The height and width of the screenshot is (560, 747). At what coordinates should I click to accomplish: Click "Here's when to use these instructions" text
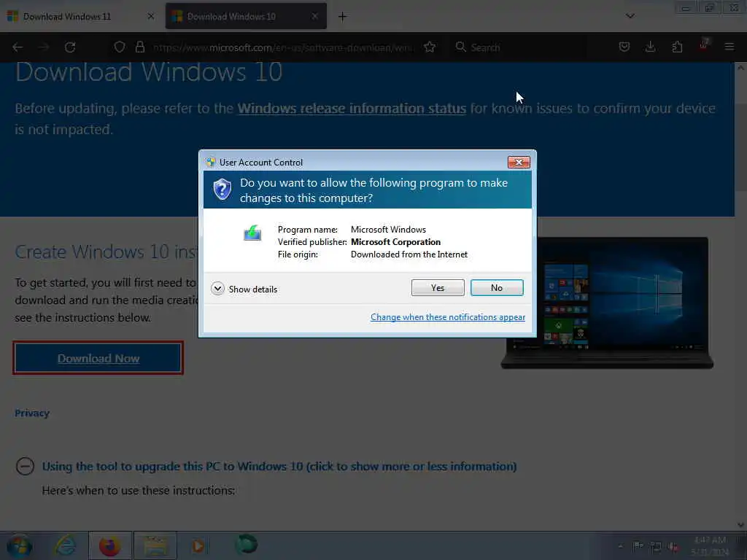138,490
